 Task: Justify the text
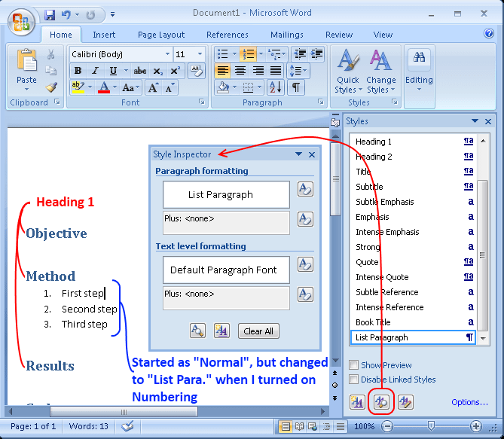276,70
